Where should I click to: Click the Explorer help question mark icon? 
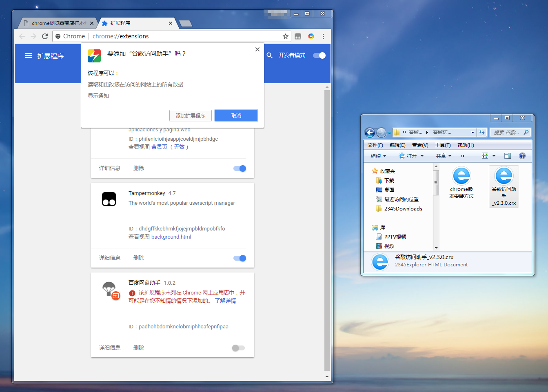tap(522, 155)
